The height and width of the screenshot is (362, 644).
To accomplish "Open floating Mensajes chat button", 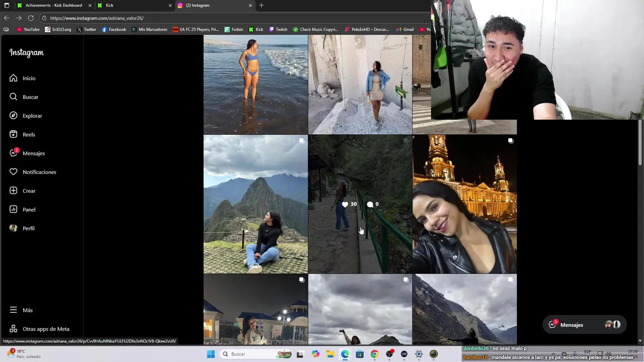I will pyautogui.click(x=584, y=325).
